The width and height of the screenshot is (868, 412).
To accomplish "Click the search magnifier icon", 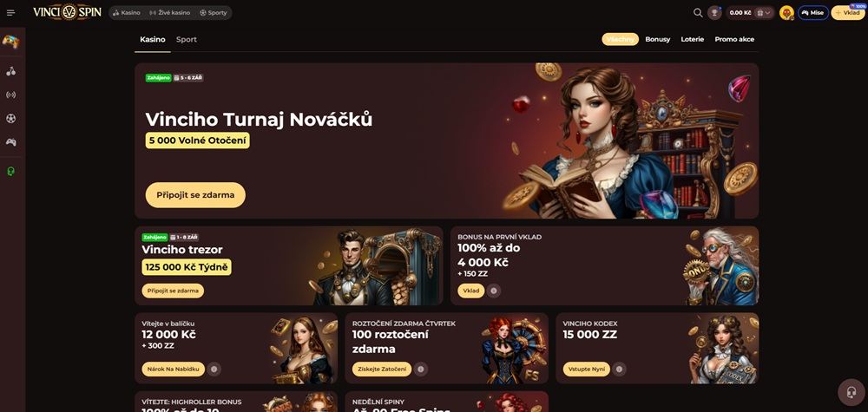I will [698, 13].
